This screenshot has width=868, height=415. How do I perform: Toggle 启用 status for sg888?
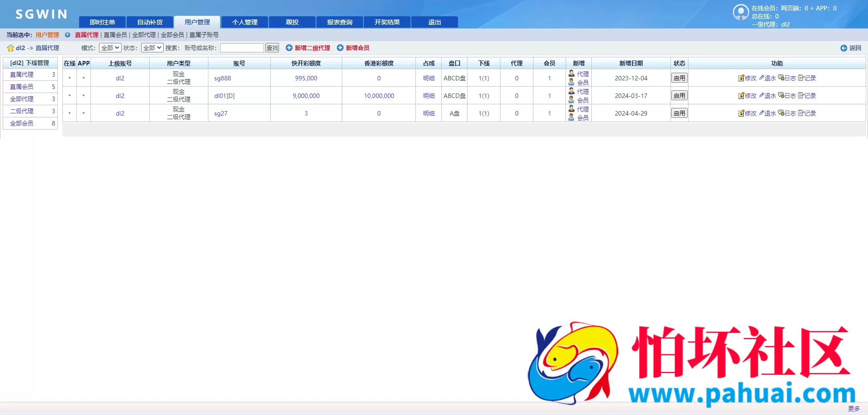coord(679,78)
